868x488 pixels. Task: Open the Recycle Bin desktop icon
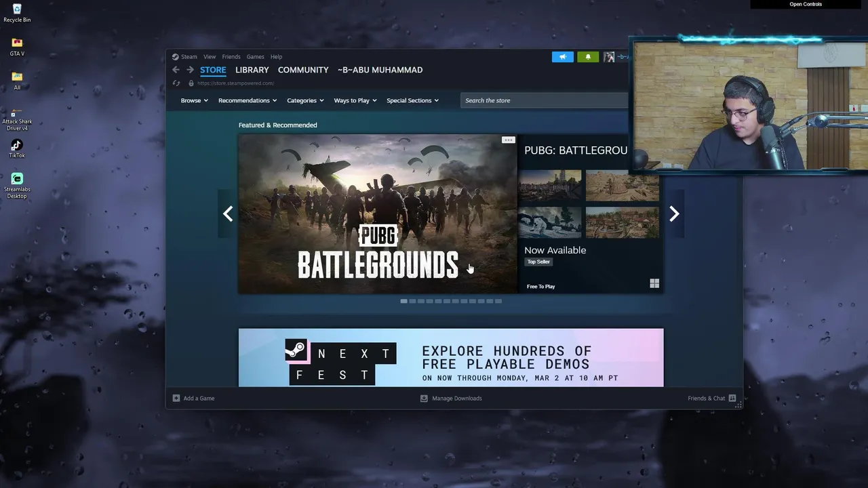(x=17, y=13)
